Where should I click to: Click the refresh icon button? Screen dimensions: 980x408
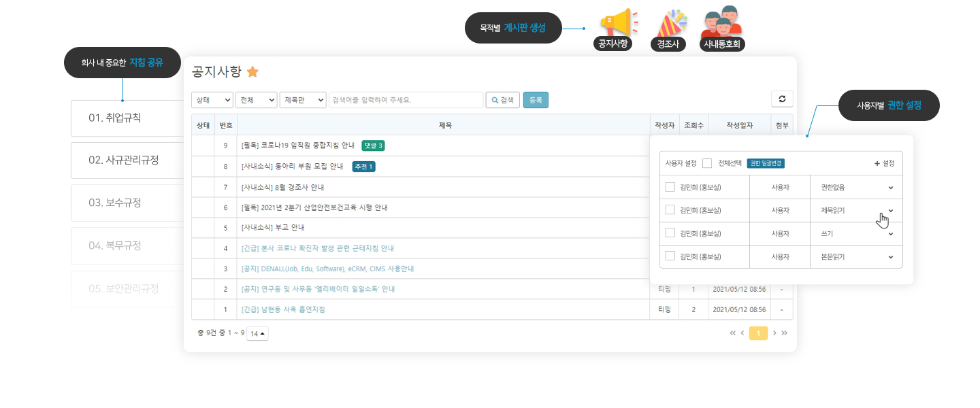click(x=782, y=99)
